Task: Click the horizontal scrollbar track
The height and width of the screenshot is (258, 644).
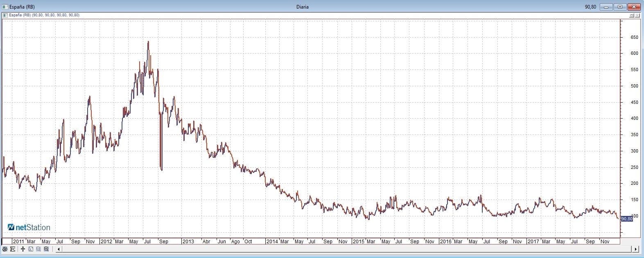Action: pos(328,249)
